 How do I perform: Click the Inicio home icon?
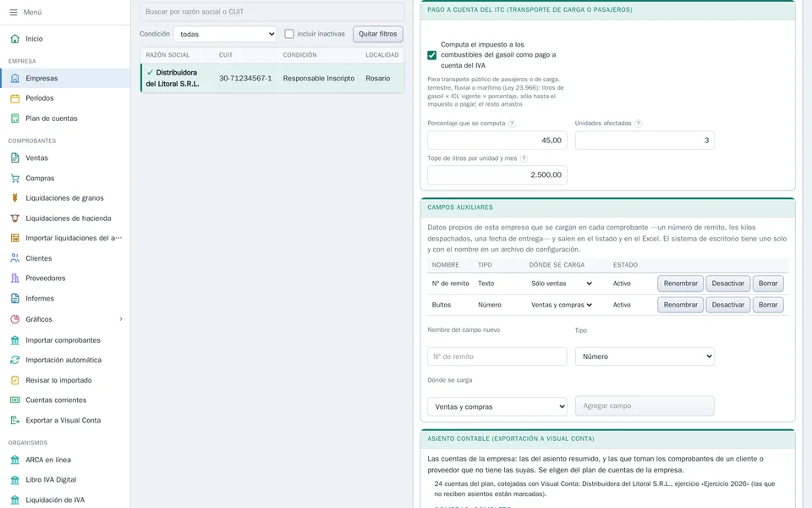pyautogui.click(x=15, y=39)
